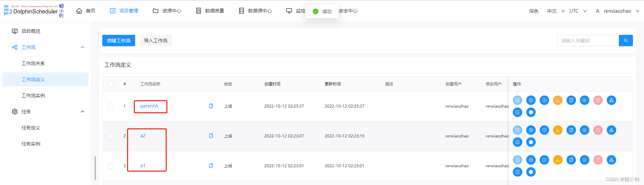Take parentA offline with the orange icon

point(558,100)
